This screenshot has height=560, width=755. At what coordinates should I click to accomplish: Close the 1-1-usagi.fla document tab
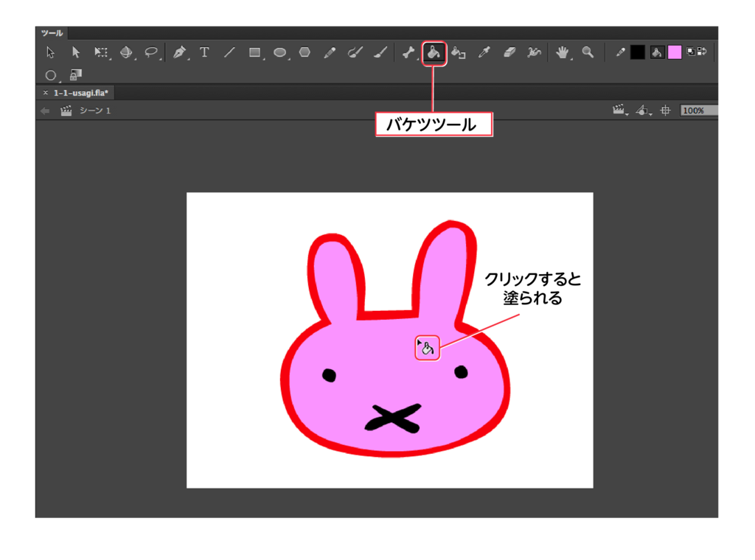[46, 93]
